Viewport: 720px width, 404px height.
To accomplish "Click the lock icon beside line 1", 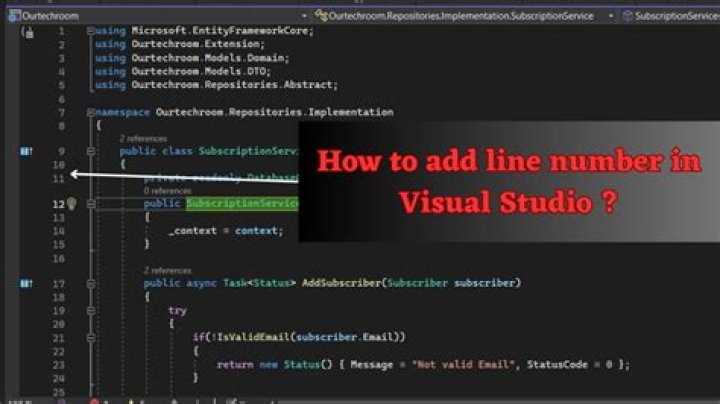I will point(27,32).
